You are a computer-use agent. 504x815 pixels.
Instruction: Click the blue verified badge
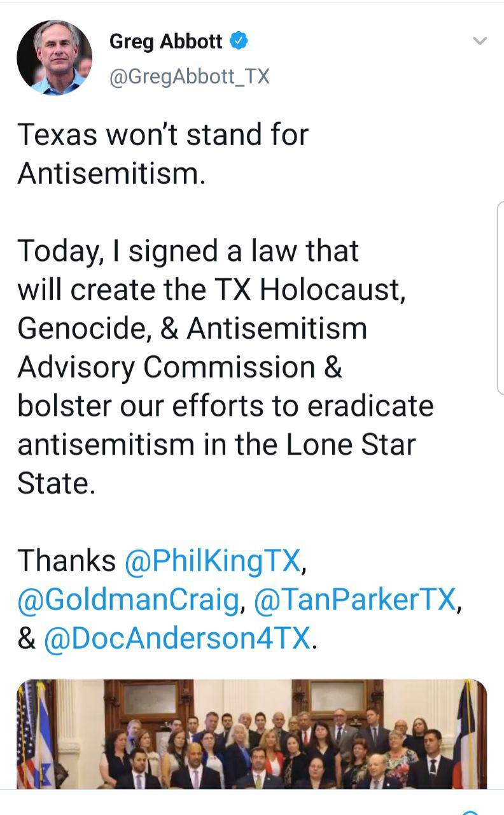[239, 41]
